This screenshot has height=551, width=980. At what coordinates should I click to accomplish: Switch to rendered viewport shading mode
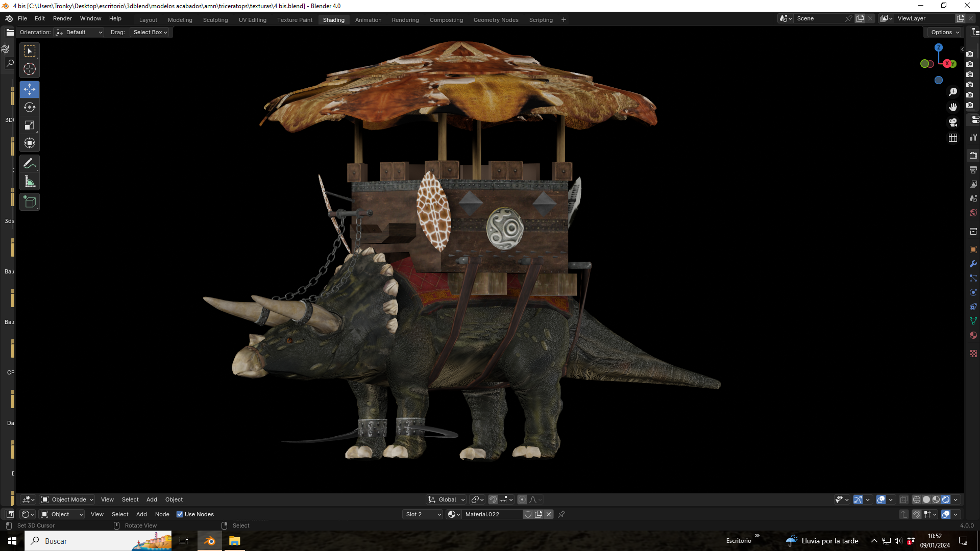click(946, 499)
